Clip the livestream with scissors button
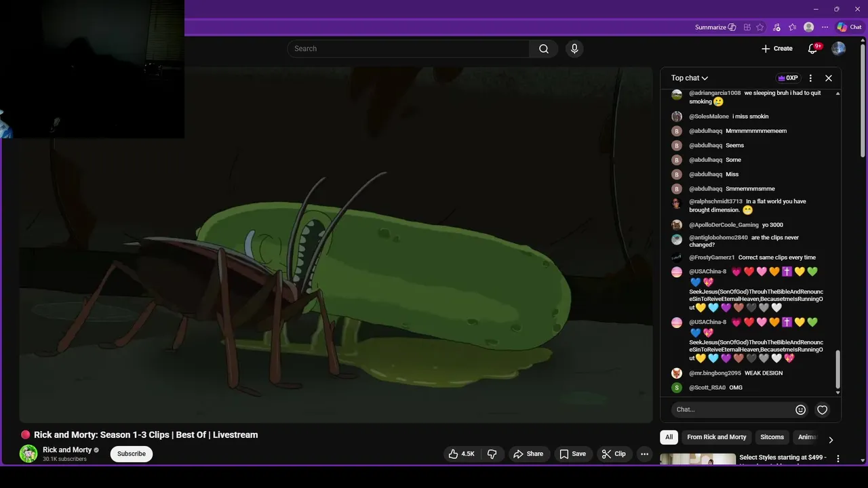This screenshot has width=868, height=488. pyautogui.click(x=614, y=454)
